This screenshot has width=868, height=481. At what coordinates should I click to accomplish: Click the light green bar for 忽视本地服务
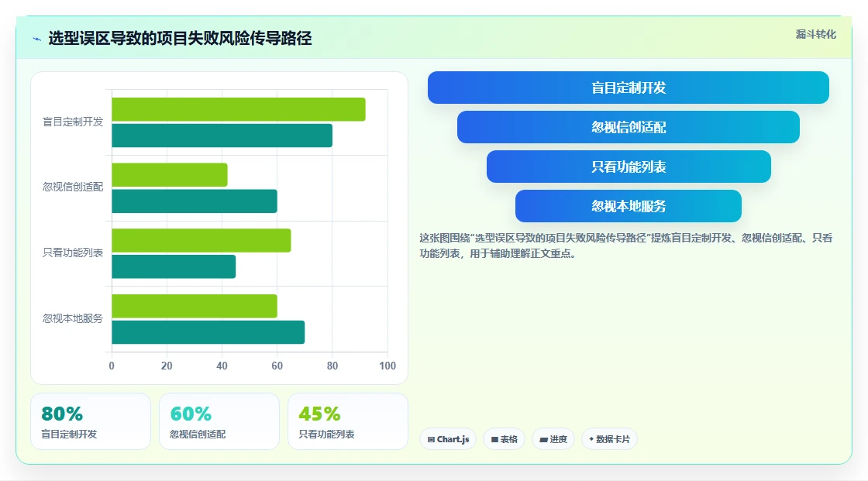point(195,306)
